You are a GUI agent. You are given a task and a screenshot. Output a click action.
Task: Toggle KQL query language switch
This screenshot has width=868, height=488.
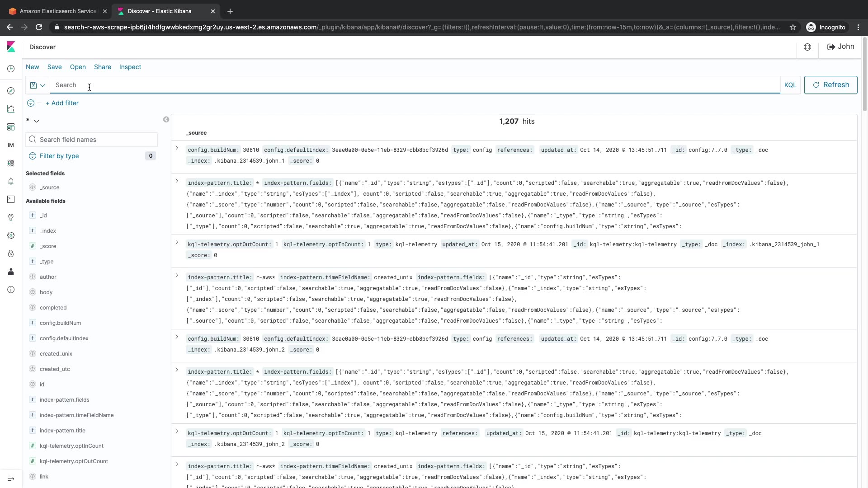pos(790,85)
